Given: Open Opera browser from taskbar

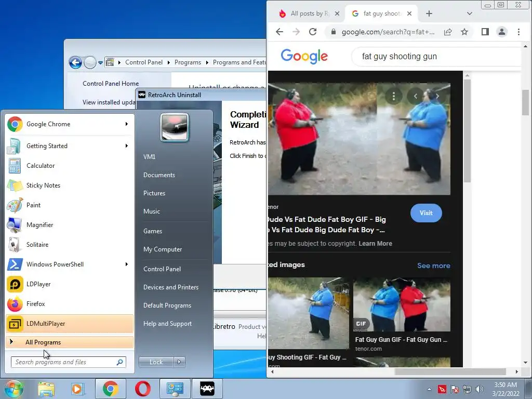Looking at the screenshot, I should (143, 389).
